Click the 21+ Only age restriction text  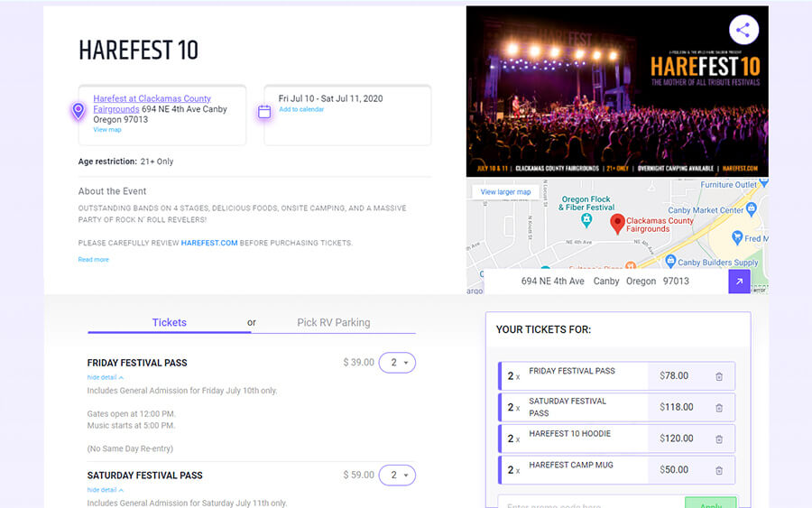point(157,162)
